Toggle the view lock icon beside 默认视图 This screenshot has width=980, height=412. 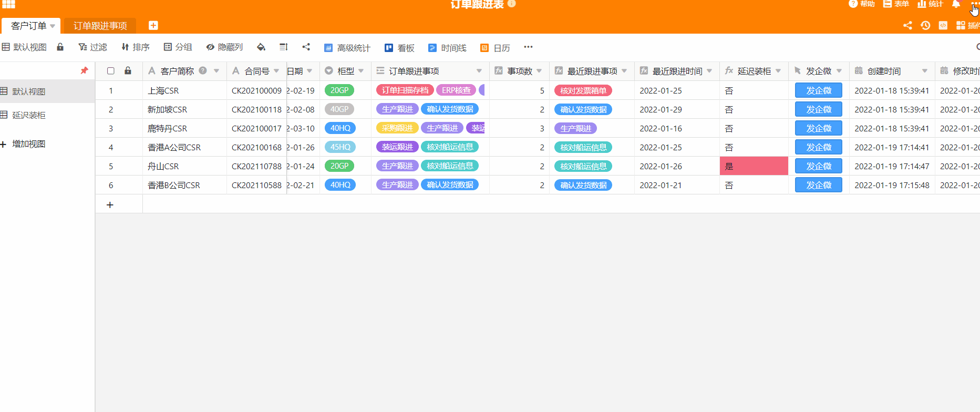(60, 47)
